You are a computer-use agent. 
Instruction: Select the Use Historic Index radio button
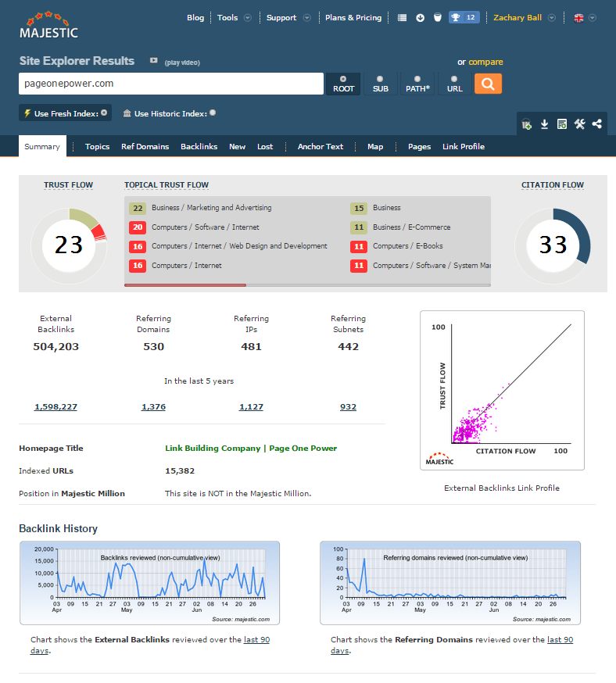pos(213,113)
